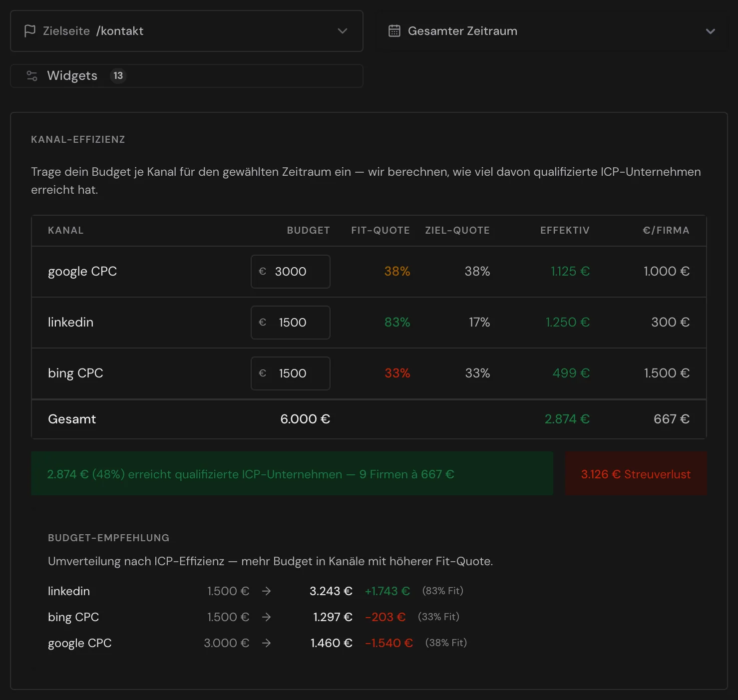
Task: Open the Widgets filter button
Action: [187, 76]
